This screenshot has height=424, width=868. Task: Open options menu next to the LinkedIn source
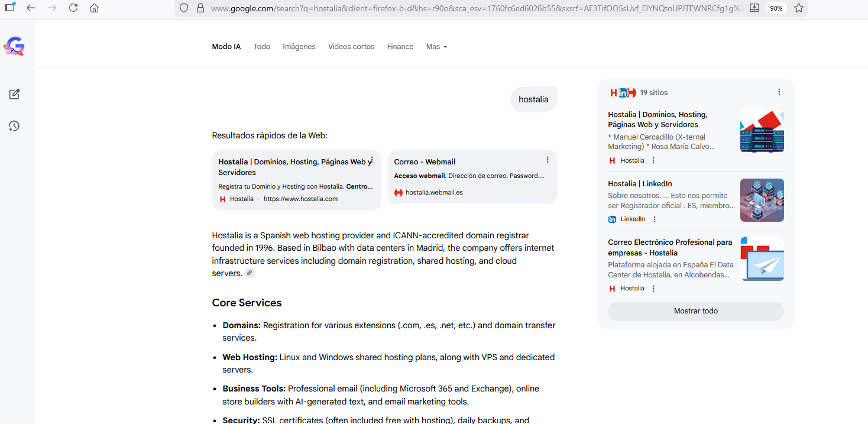654,219
